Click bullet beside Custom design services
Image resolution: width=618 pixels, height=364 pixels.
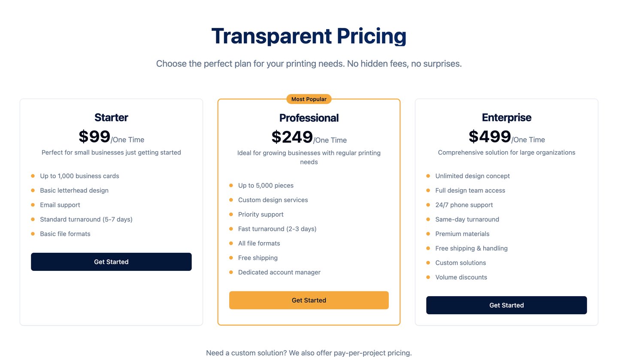(x=231, y=200)
